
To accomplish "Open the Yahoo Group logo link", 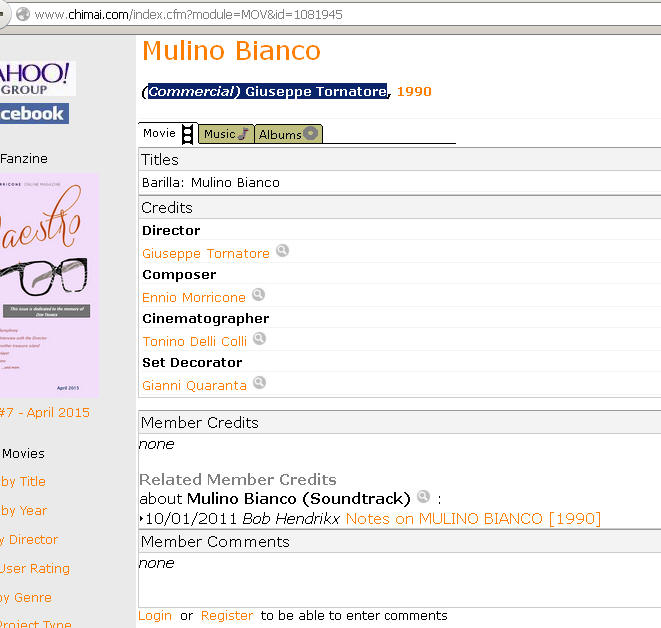I will [36, 78].
